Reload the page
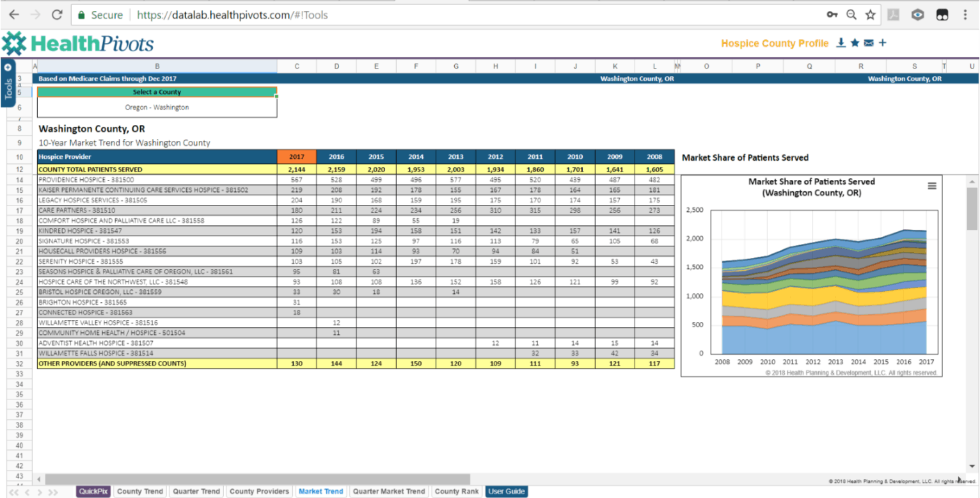980x498 pixels. point(57,15)
